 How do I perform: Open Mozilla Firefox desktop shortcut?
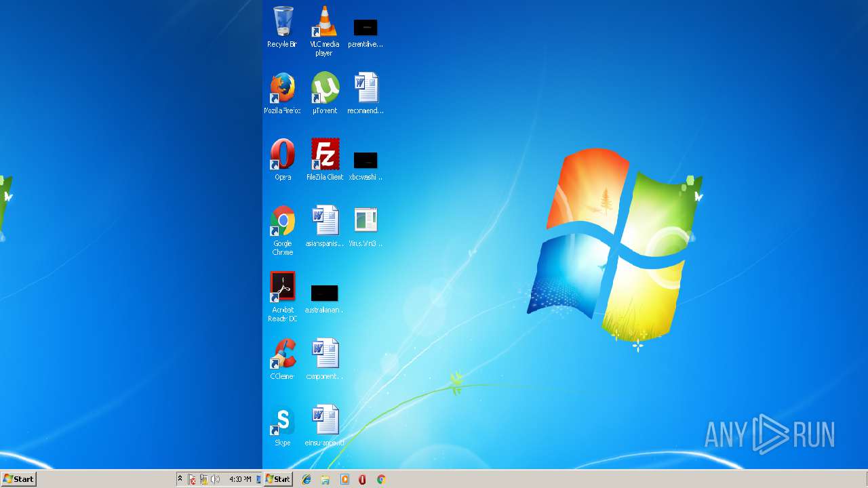click(x=283, y=88)
